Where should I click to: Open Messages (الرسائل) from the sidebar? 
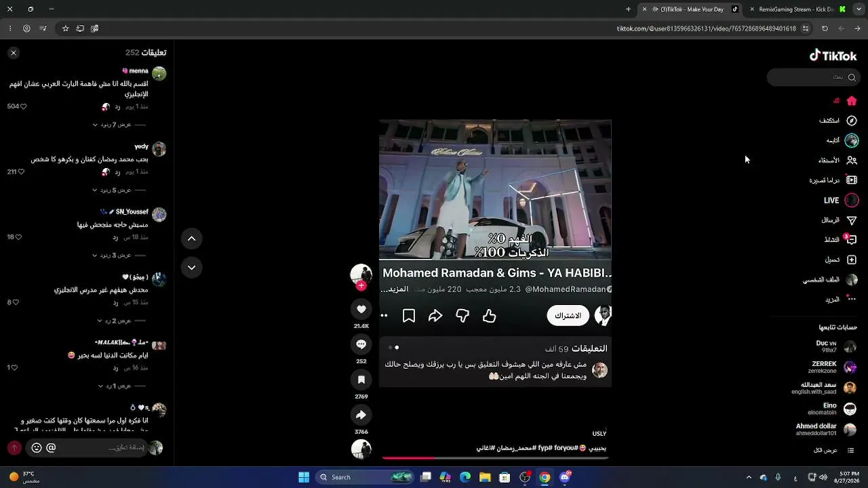[x=852, y=220]
